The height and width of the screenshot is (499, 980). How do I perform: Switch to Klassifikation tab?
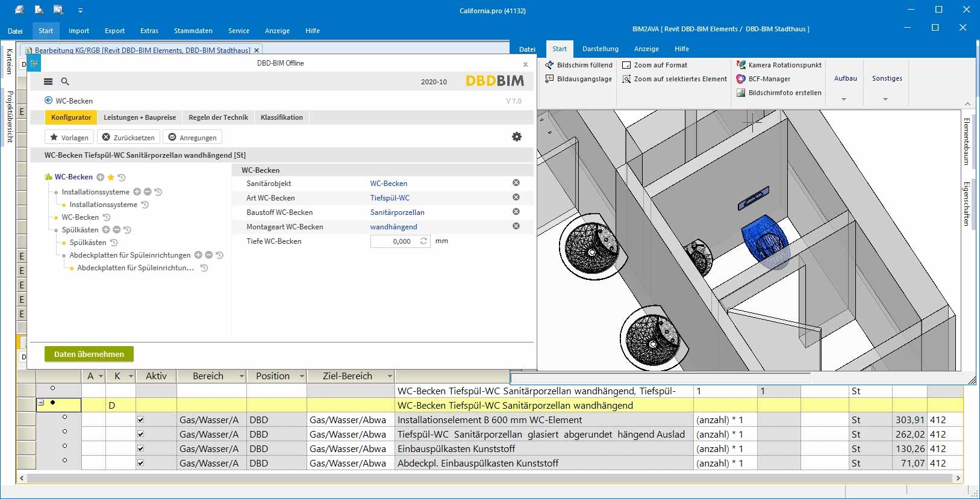click(282, 117)
